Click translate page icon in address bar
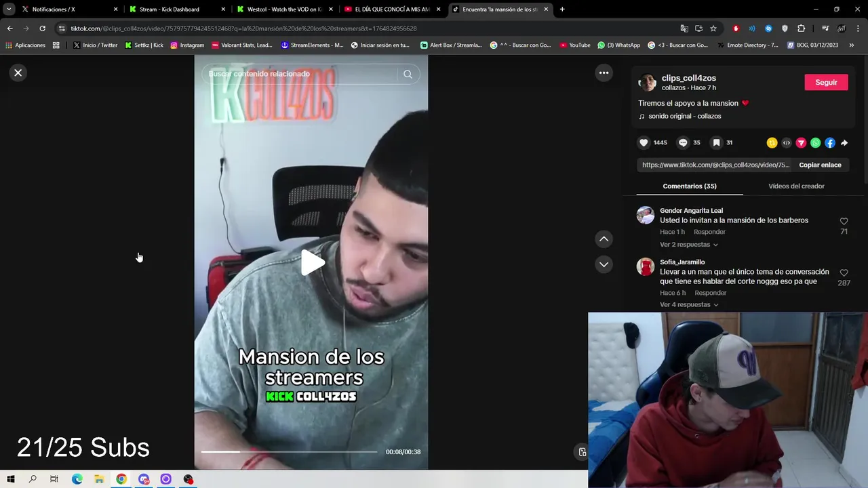 (684, 28)
